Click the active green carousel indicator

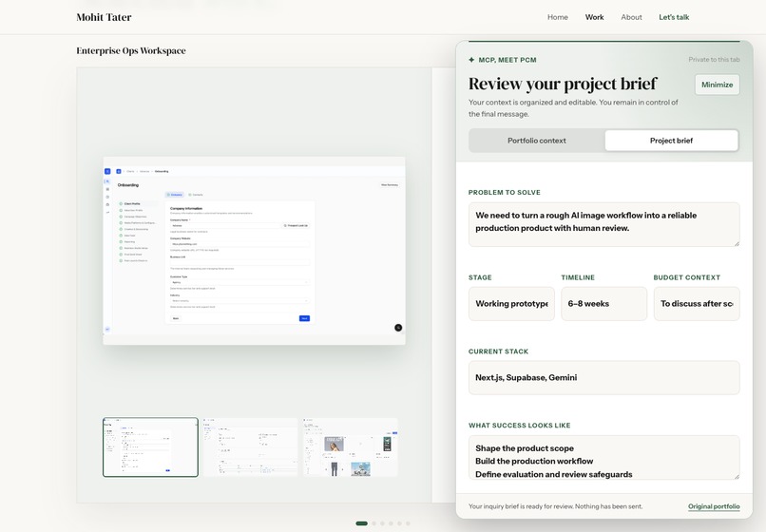click(x=361, y=523)
